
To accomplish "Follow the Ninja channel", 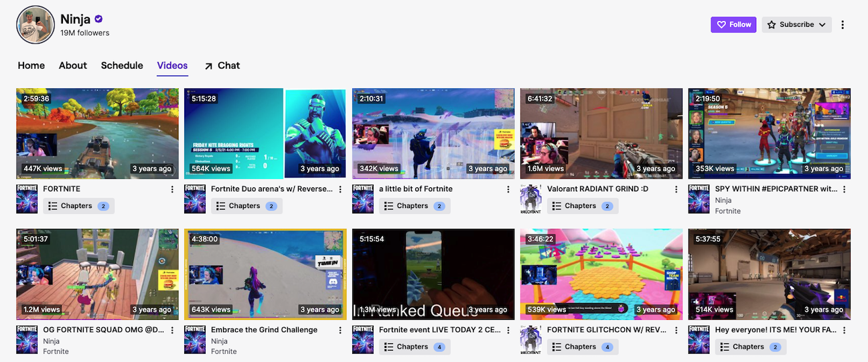I will point(733,25).
